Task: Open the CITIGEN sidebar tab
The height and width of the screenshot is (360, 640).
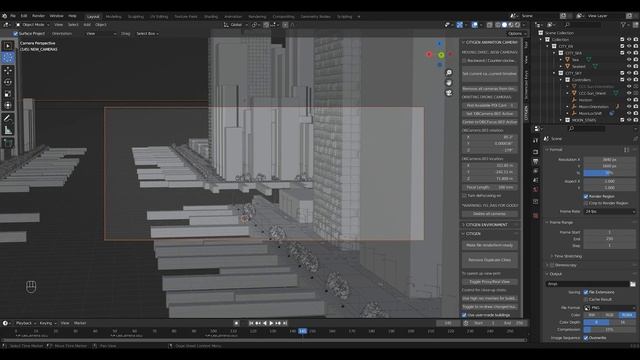Action: [x=526, y=113]
